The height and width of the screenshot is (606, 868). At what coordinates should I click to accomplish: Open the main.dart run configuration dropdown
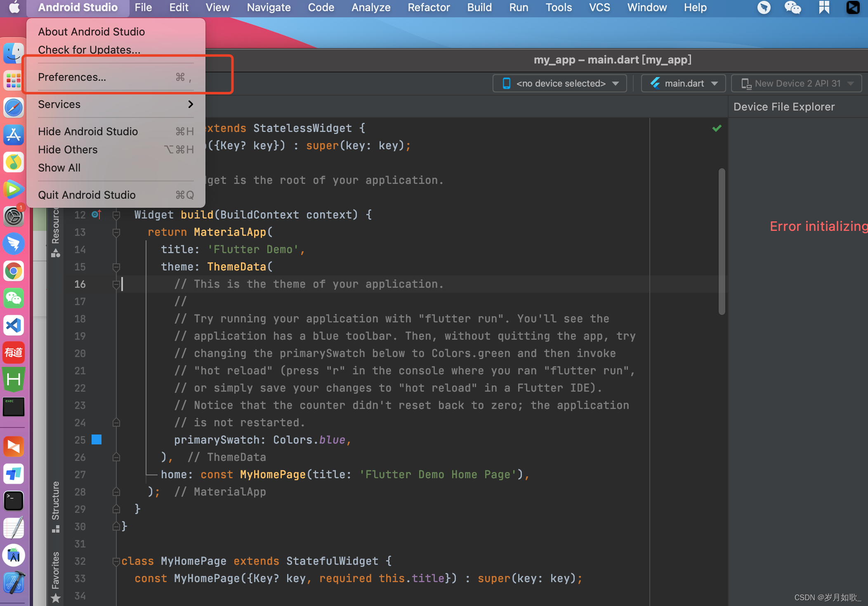pyautogui.click(x=683, y=83)
